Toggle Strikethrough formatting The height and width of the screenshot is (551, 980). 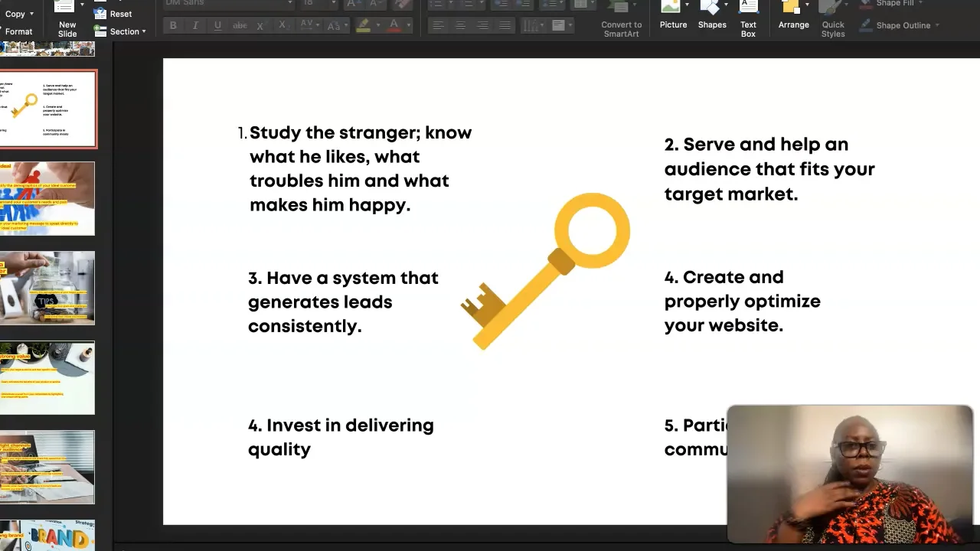coord(240,25)
